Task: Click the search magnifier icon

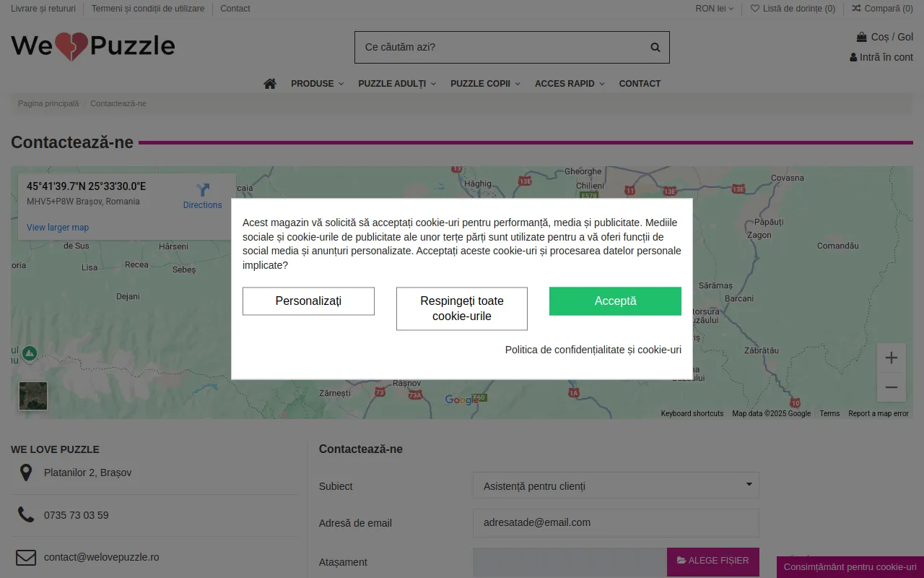Action: click(x=655, y=48)
